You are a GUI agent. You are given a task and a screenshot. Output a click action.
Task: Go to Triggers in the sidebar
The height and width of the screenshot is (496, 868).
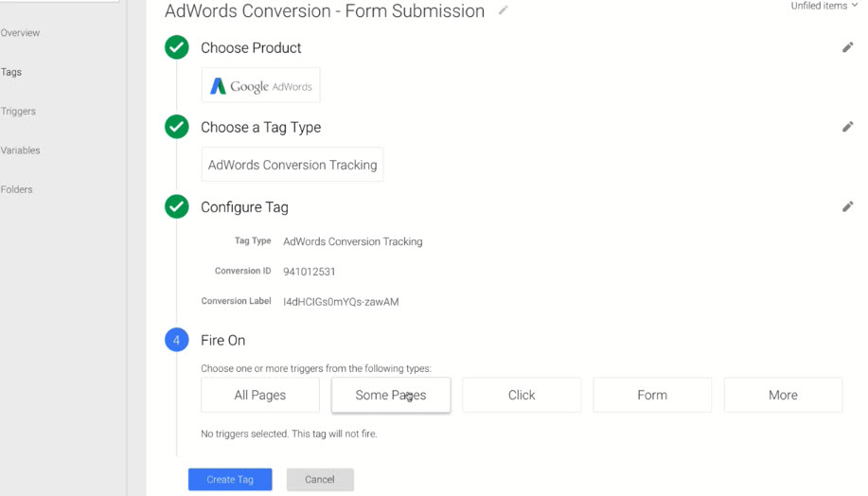[x=18, y=111]
